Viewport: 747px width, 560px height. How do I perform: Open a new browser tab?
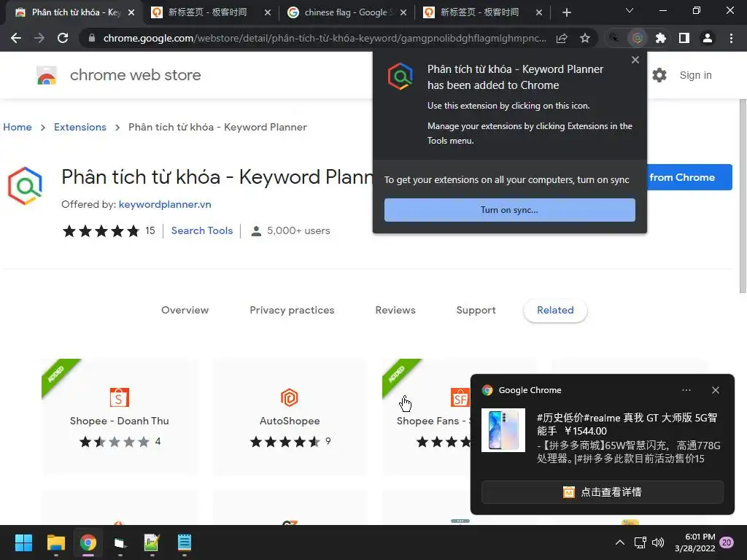[566, 12]
